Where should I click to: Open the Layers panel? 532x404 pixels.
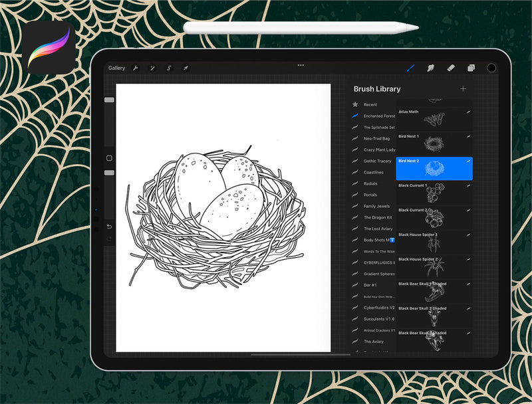coord(471,68)
